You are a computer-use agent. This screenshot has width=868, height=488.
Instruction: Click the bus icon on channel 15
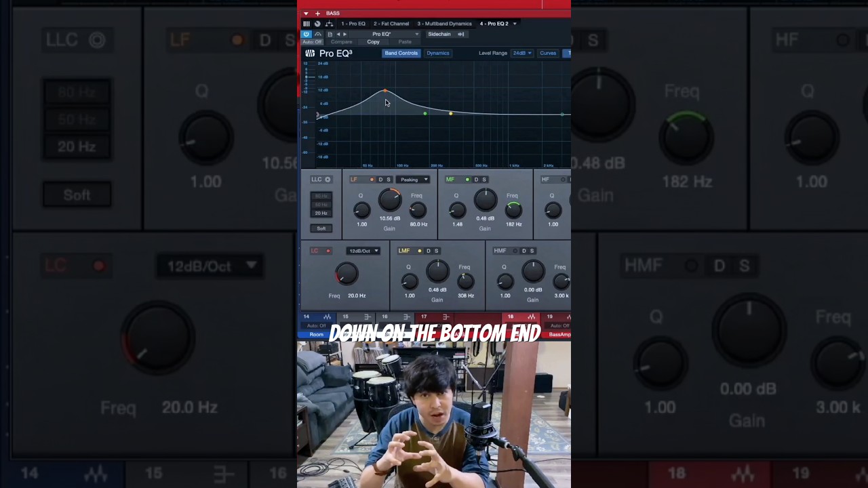pyautogui.click(x=367, y=317)
